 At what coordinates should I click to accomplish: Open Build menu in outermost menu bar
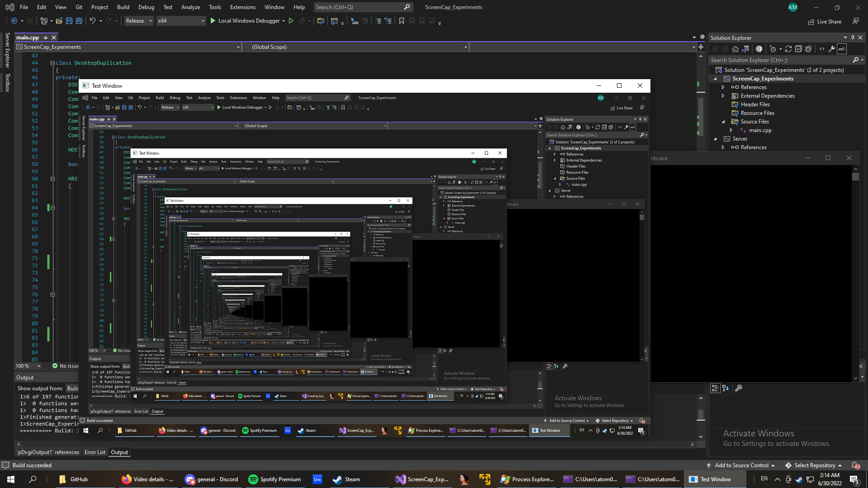click(123, 7)
